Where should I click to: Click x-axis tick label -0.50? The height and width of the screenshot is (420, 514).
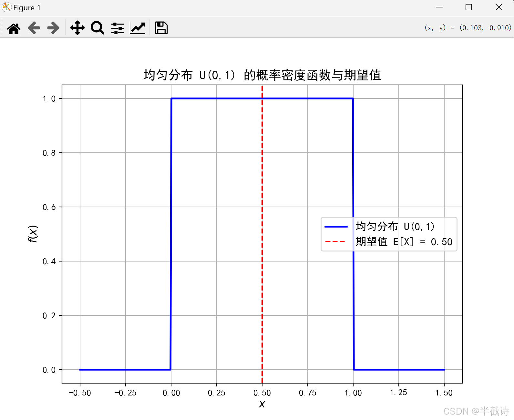coord(80,393)
